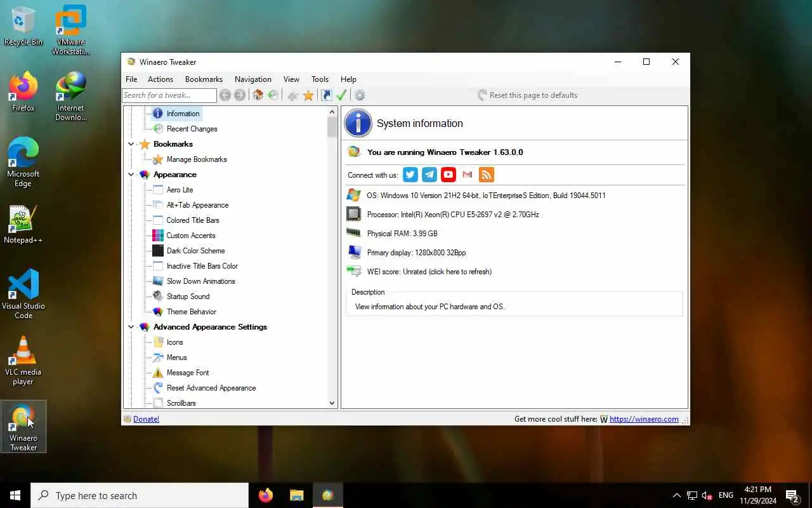Open the Gmail connect icon

[x=468, y=175]
